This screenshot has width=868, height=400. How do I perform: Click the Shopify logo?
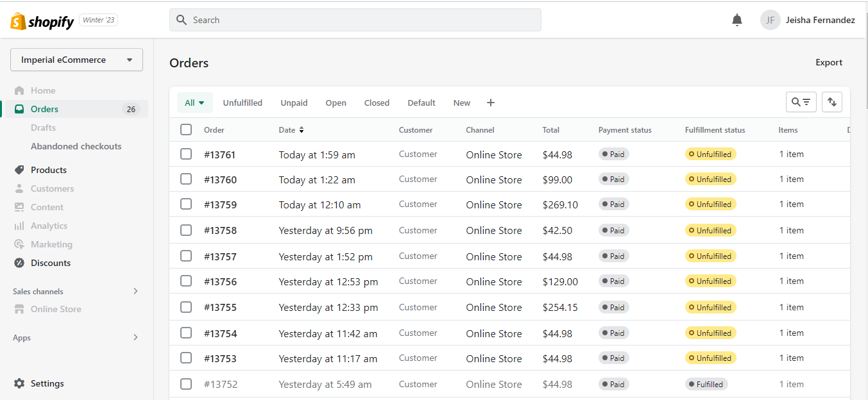pos(42,21)
